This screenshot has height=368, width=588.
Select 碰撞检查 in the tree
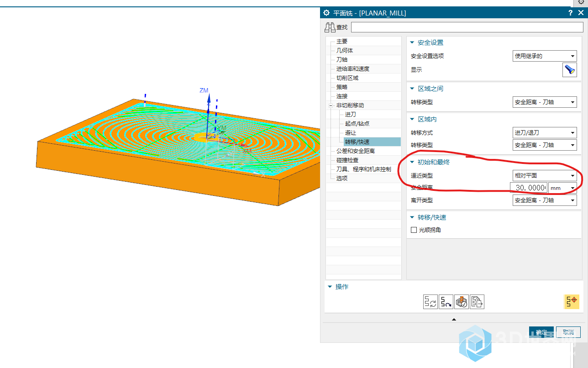(x=347, y=160)
